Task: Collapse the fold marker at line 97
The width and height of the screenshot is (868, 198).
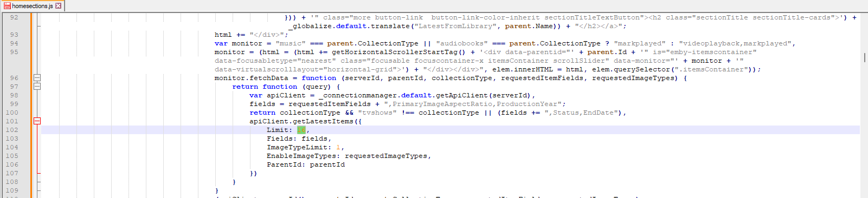Action: 37,87
